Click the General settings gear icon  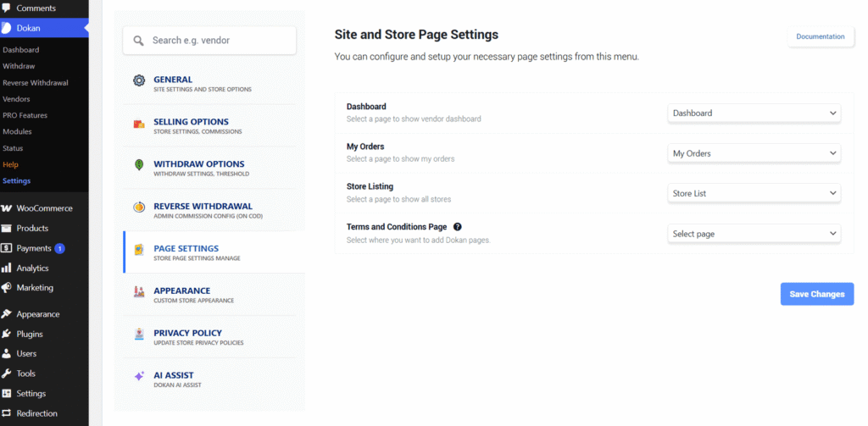139,80
